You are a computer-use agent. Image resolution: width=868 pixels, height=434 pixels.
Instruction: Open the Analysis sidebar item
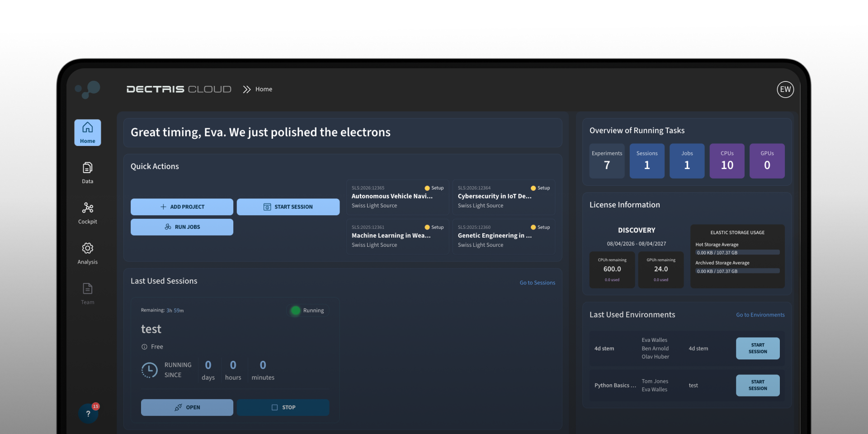pyautogui.click(x=88, y=254)
